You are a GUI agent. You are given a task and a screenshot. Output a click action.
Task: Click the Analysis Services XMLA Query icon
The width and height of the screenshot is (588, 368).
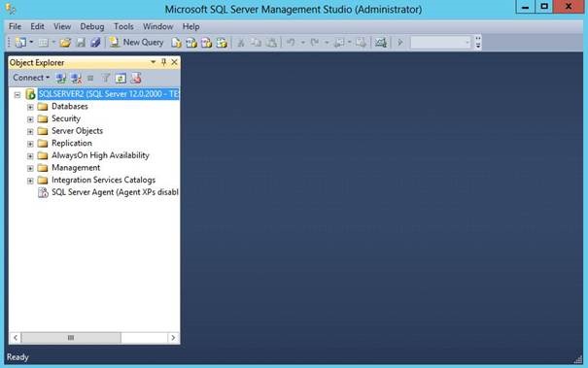point(222,43)
